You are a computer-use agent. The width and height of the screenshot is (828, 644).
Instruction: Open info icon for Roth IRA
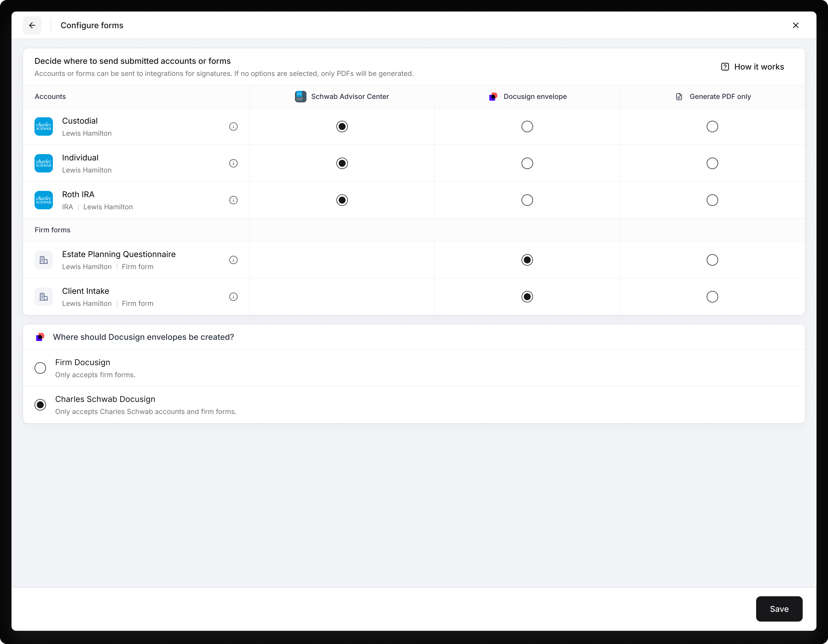pos(233,200)
